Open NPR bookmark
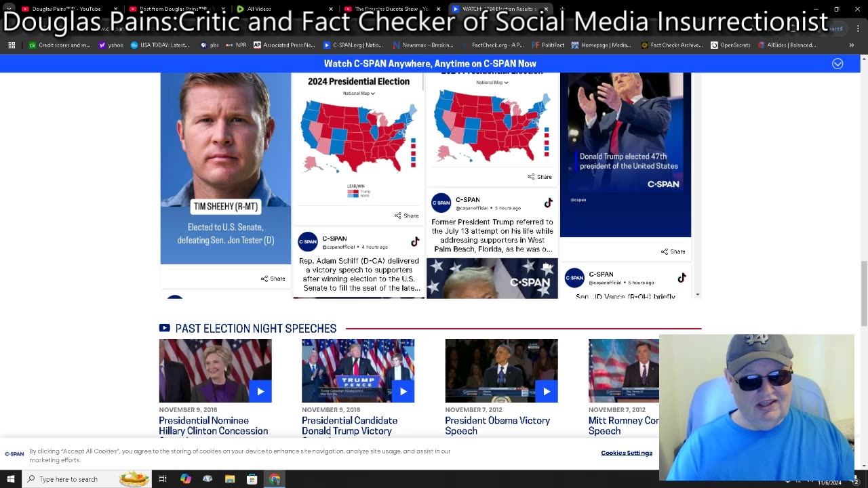 tap(237, 45)
